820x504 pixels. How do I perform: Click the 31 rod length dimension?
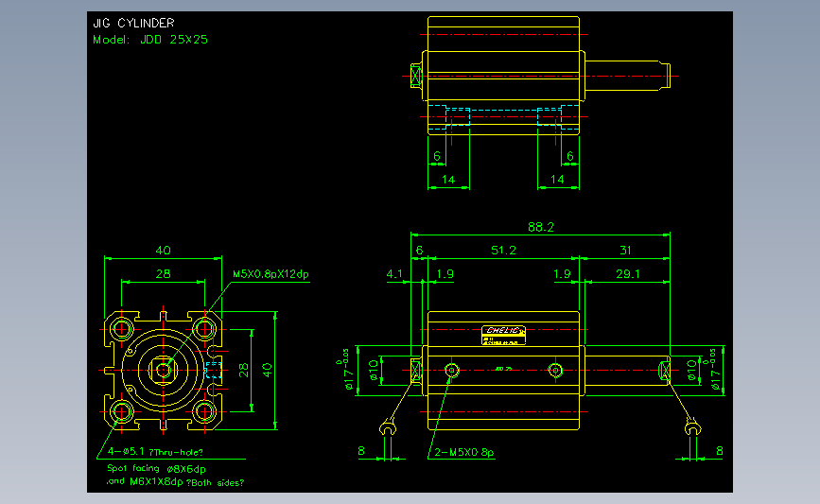[x=625, y=251]
